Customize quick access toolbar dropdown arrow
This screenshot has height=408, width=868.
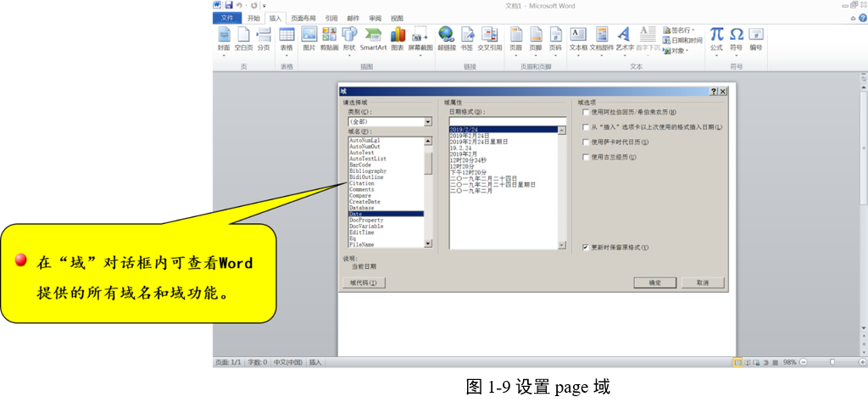point(264,6)
